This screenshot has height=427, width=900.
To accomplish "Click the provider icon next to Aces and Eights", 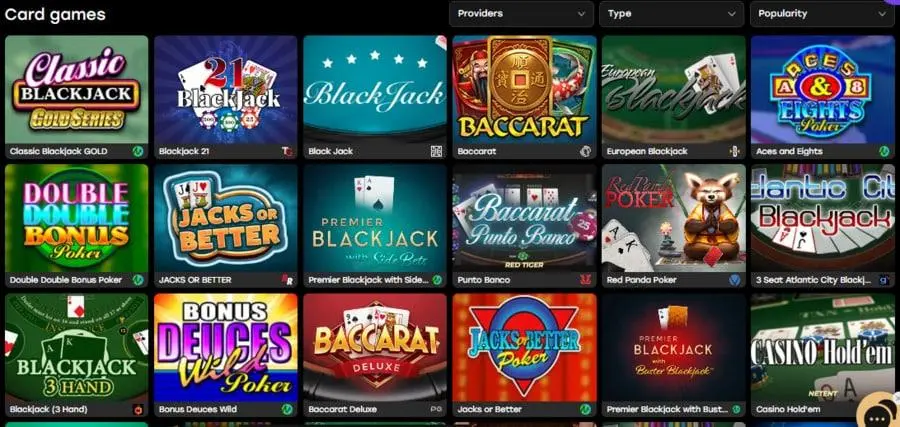I will (884, 152).
